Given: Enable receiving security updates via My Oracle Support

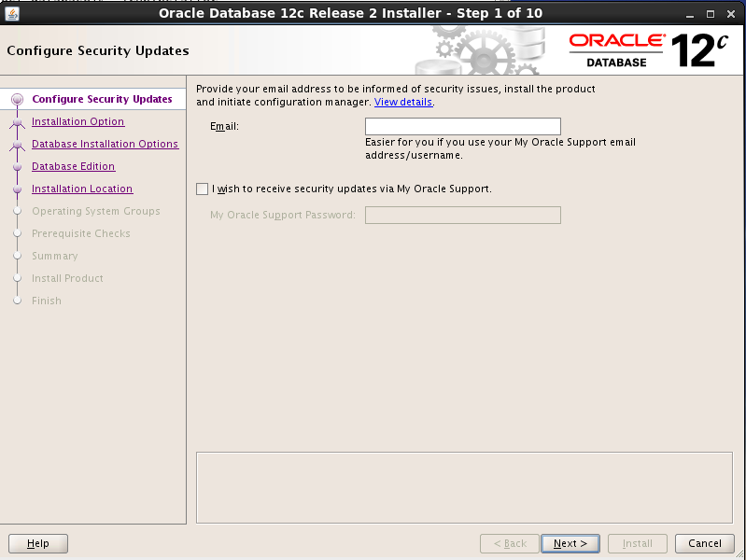Looking at the screenshot, I should [x=203, y=189].
